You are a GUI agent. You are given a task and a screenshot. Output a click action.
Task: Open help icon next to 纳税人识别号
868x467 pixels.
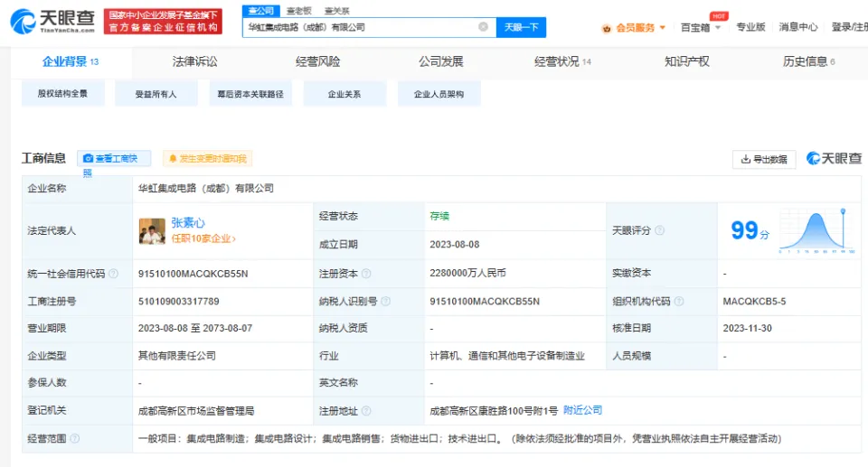tap(385, 301)
